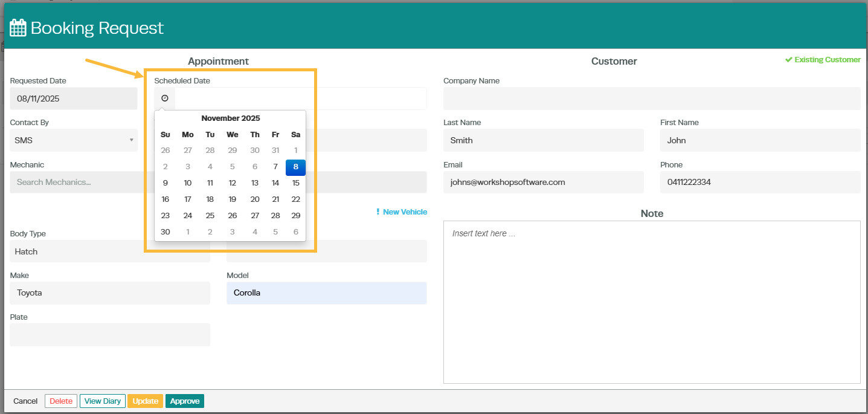Pick November 27 in the calendar
868x414 pixels.
click(x=255, y=216)
